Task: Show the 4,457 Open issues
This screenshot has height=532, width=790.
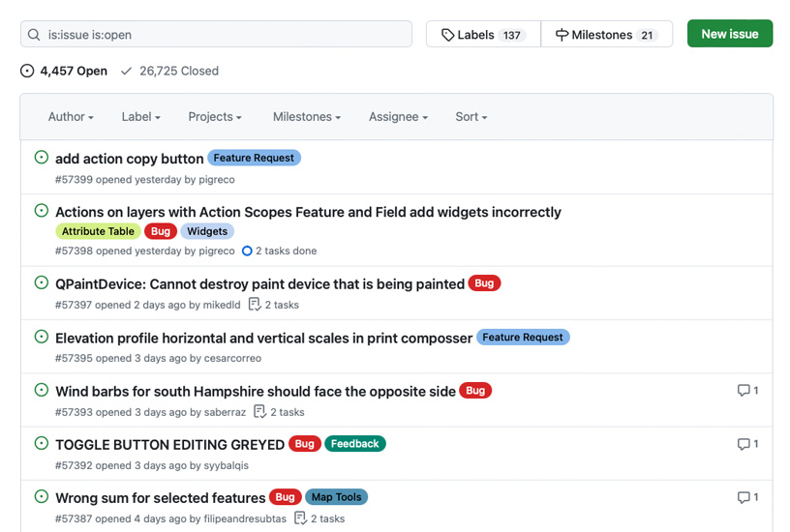Action: coord(64,71)
